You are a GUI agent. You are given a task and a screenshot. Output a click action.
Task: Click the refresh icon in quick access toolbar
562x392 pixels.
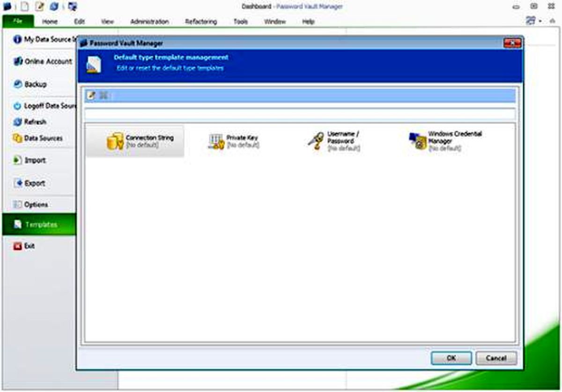54,7
